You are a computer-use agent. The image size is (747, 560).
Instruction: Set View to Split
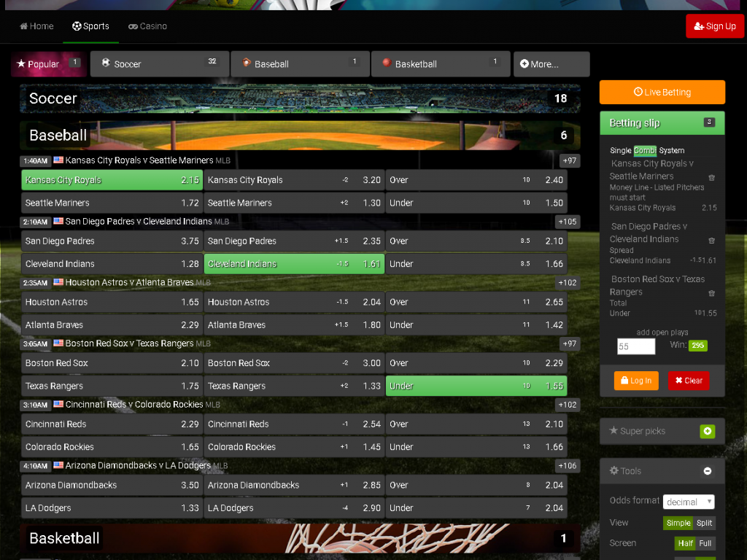coord(704,523)
